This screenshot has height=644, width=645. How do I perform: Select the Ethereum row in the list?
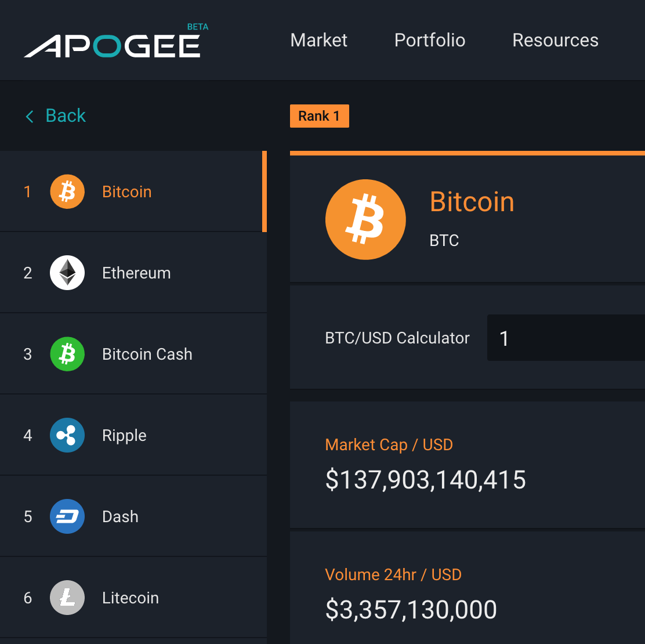145,273
